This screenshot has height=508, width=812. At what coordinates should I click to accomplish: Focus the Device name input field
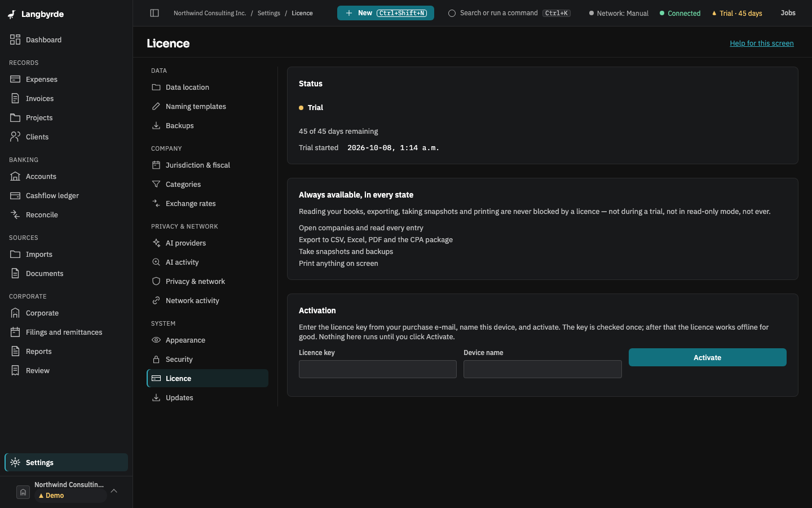[x=542, y=369]
